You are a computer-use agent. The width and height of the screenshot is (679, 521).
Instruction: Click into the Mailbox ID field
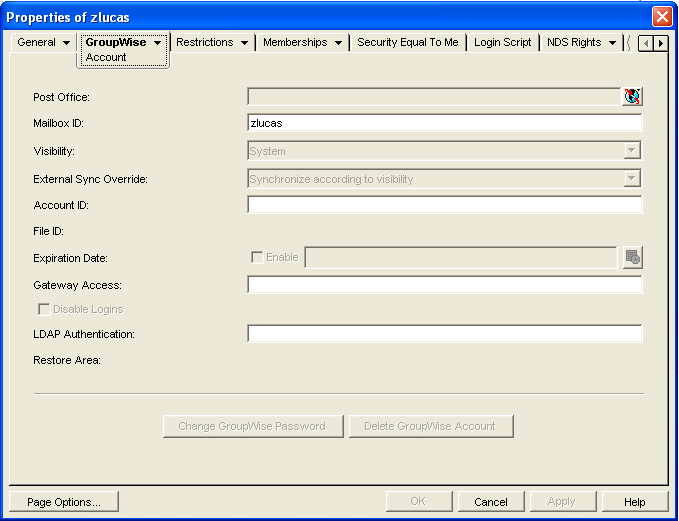point(444,123)
